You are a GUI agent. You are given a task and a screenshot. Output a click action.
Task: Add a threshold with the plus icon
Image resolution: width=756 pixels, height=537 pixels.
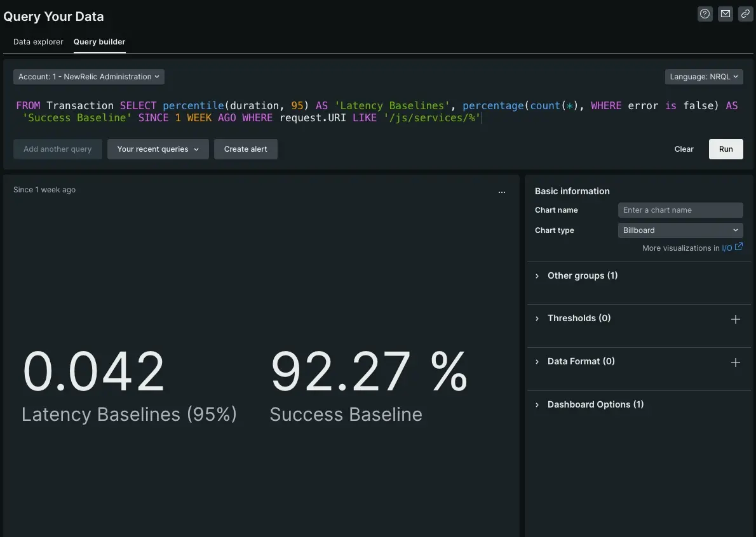tap(736, 319)
